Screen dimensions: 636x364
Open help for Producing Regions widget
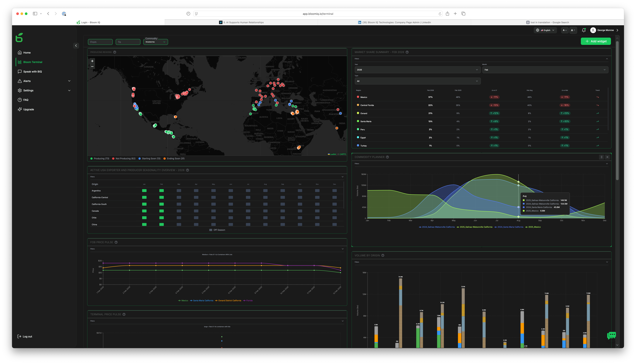coord(115,52)
